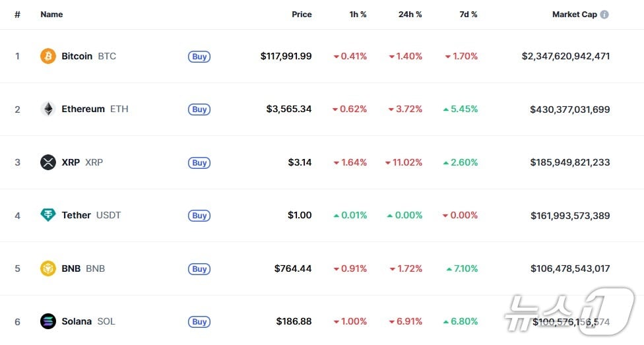Click the Ethereum diamond logo icon
Viewport: 644px width, 345px height.
(x=48, y=109)
